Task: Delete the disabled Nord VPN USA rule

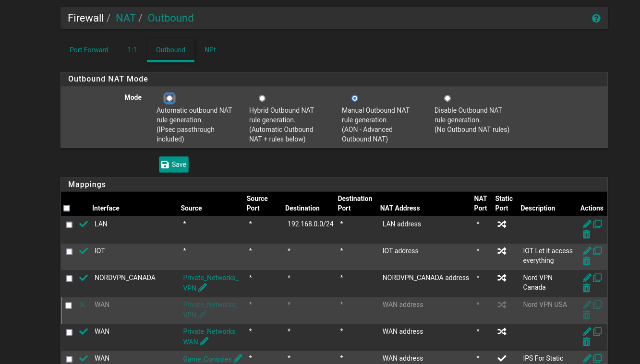Action: point(586,315)
